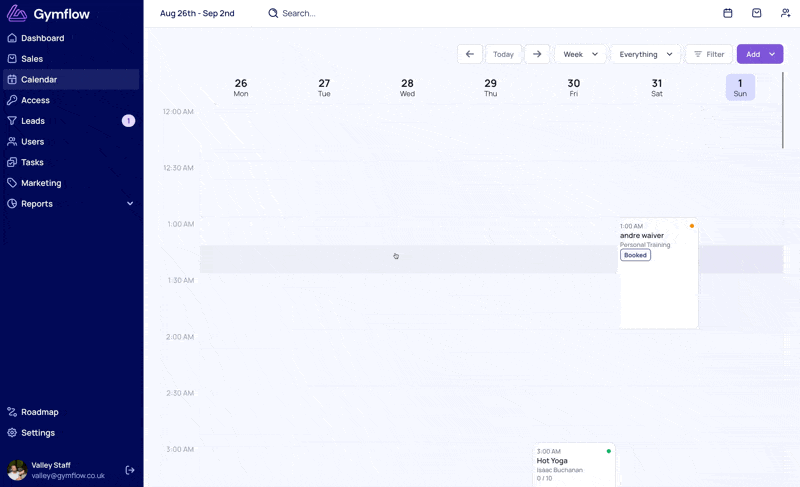Screen dimensions: 800x487
Task: Click the Gymflow logo icon
Action: (x=17, y=13)
